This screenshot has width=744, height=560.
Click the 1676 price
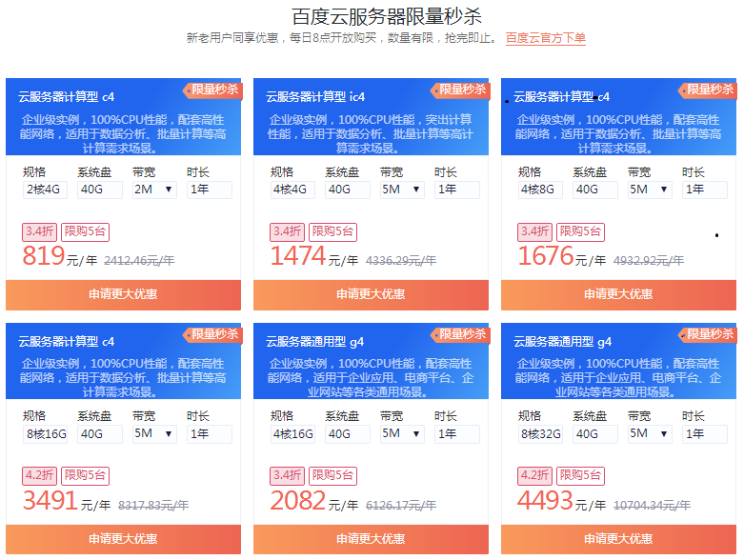coord(546,256)
